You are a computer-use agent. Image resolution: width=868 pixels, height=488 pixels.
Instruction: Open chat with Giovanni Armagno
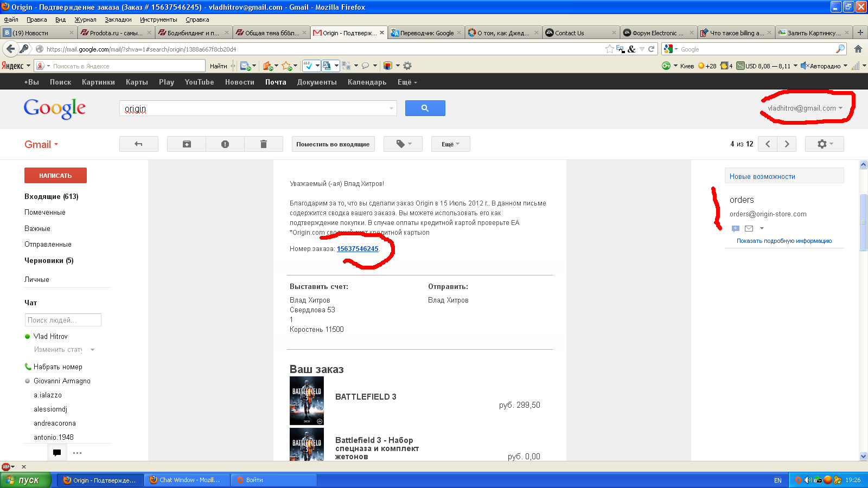(62, 381)
